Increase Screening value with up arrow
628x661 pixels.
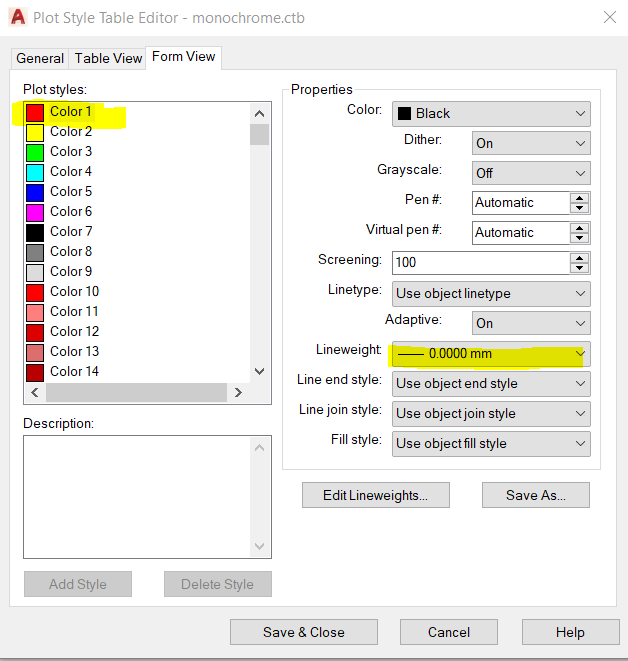pos(580,258)
